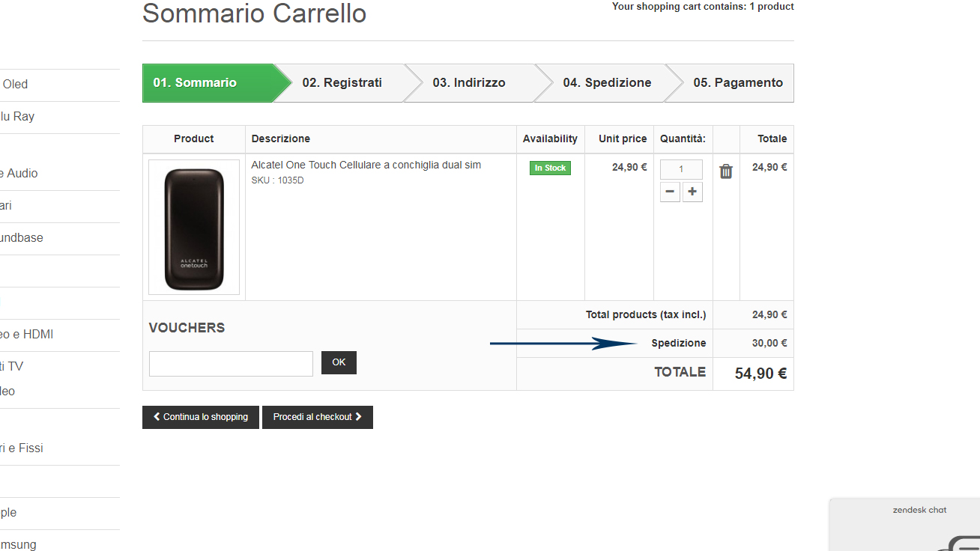This screenshot has width=980, height=551.
Task: Click the quantity input field
Action: click(681, 169)
